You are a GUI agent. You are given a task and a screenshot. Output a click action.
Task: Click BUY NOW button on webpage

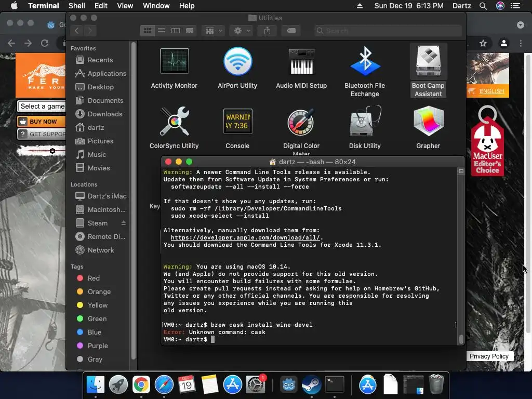[41, 122]
